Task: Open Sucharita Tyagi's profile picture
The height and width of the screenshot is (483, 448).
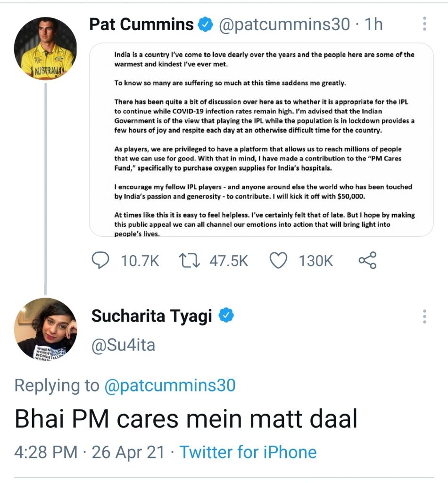Action: pos(45,329)
